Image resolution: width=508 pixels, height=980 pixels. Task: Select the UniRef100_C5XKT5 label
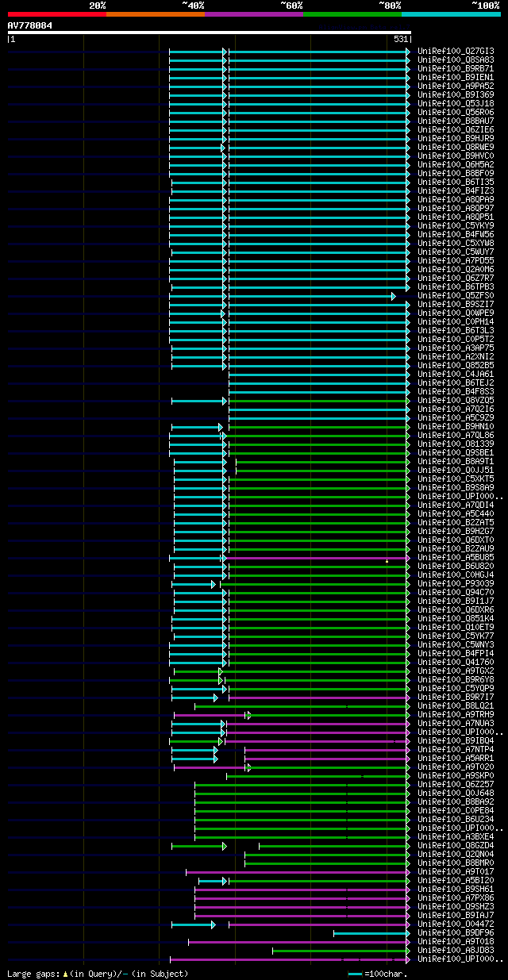[456, 478]
